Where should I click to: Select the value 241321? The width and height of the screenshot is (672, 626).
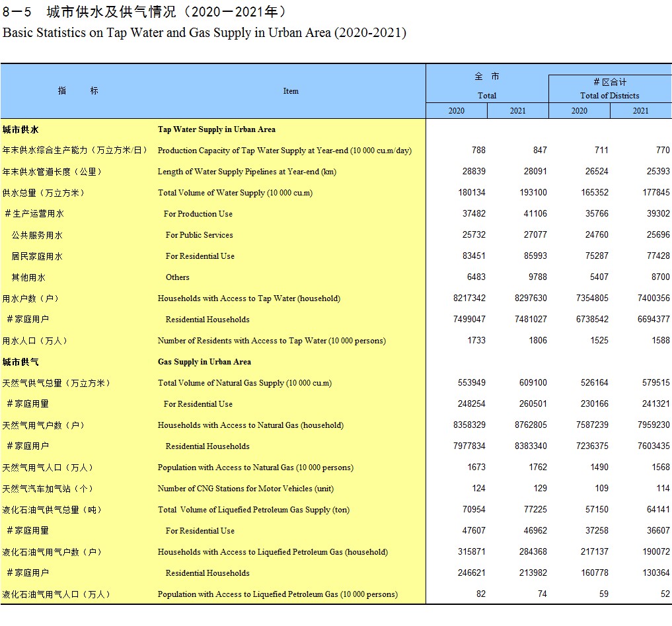(656, 403)
